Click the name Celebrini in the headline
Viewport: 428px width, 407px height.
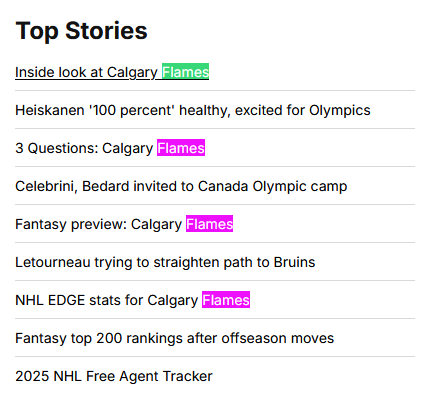pos(46,186)
